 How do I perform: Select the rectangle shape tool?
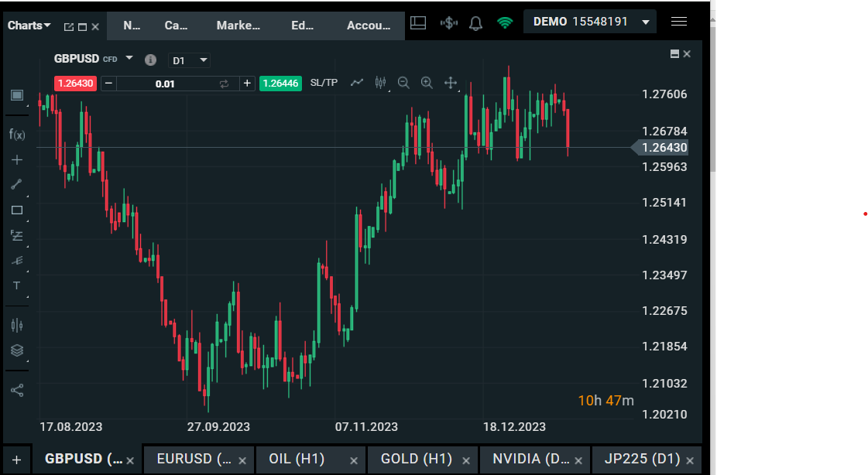[16, 210]
